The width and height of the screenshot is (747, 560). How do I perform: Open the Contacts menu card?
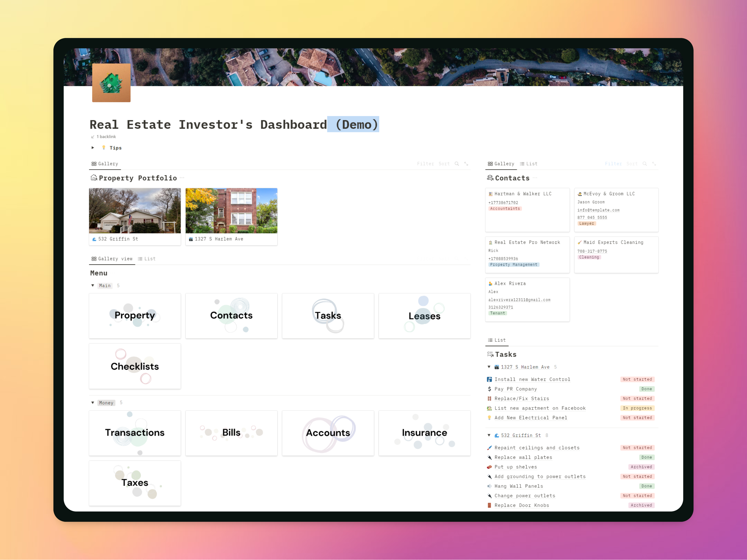tap(231, 316)
